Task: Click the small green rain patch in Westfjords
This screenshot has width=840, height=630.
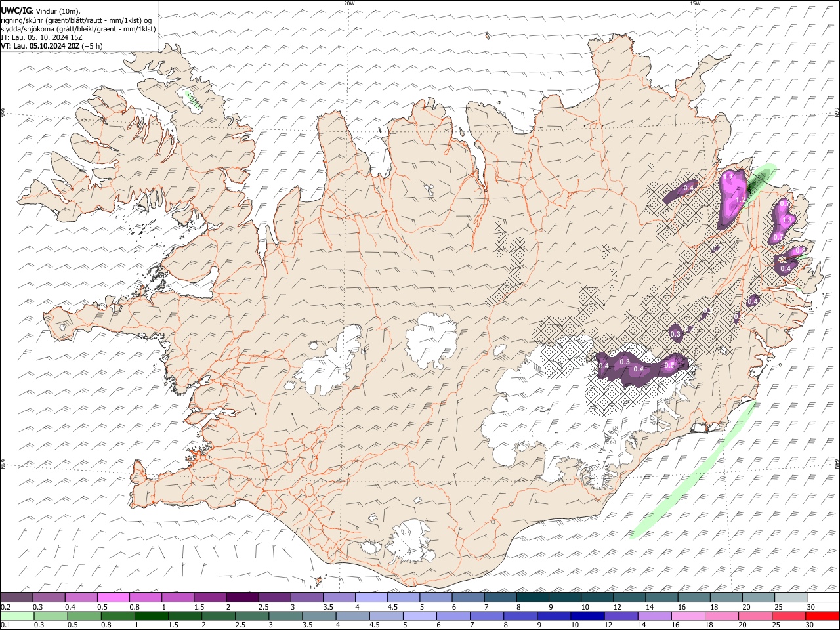Action: [x=195, y=100]
